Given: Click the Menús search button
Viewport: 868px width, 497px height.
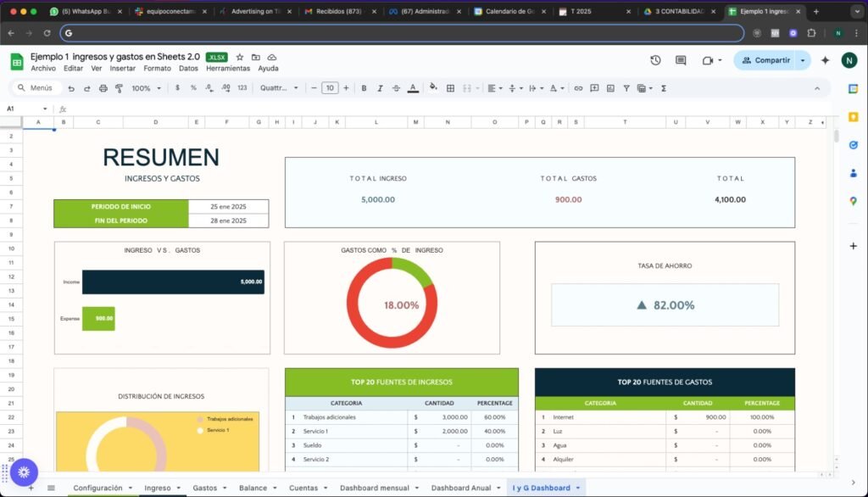Looking at the screenshot, I should click(35, 88).
